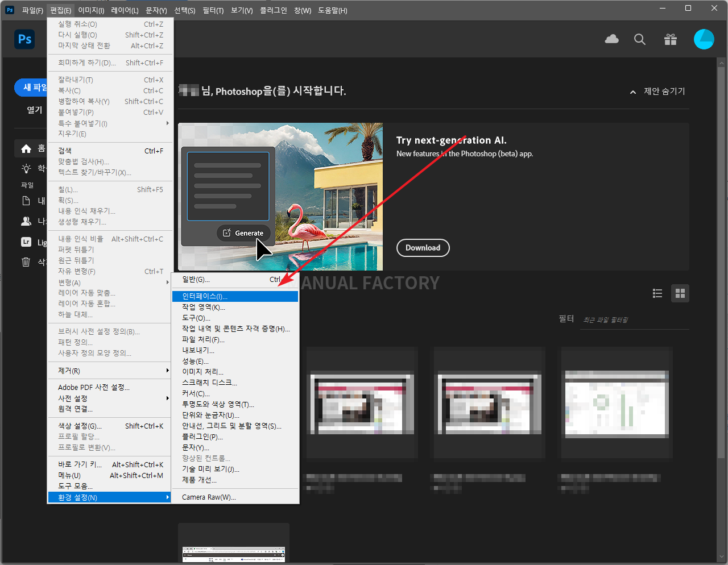
Task: Choose Adobe PDF 사전 설정... entry
Action: pos(110,387)
